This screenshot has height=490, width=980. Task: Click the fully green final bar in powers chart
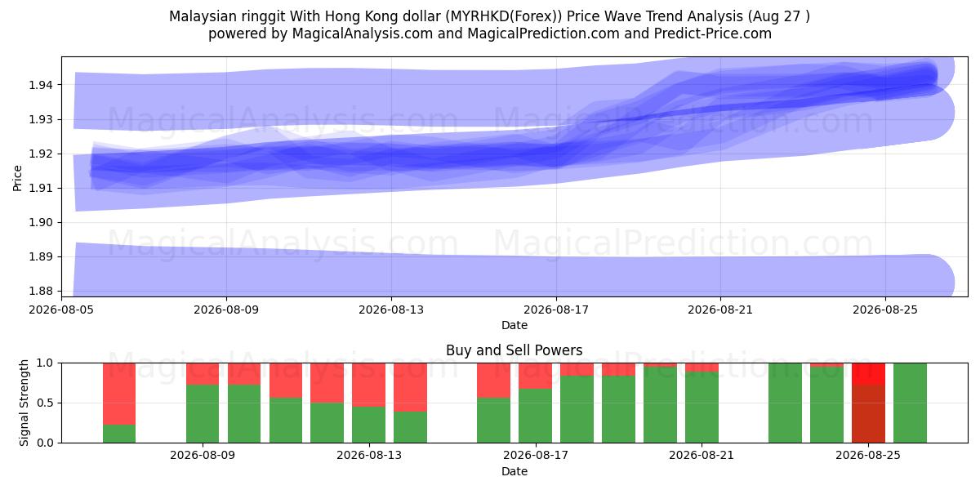click(x=910, y=403)
